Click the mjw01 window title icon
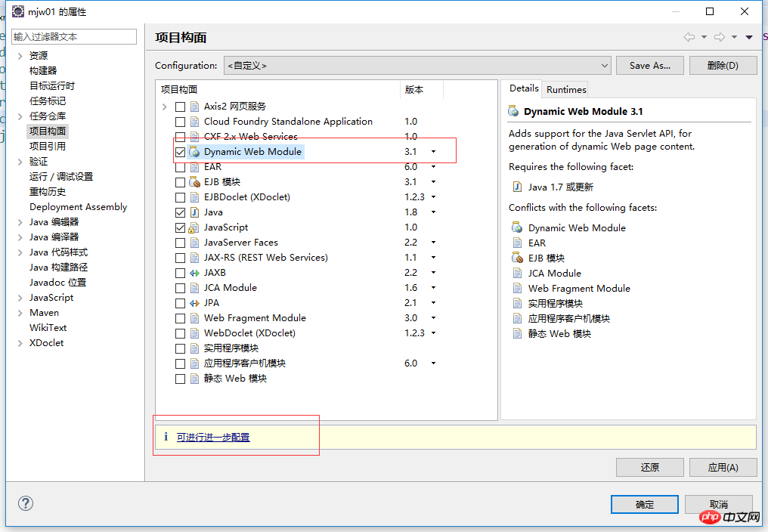Image resolution: width=768 pixels, height=532 pixels. point(18,11)
